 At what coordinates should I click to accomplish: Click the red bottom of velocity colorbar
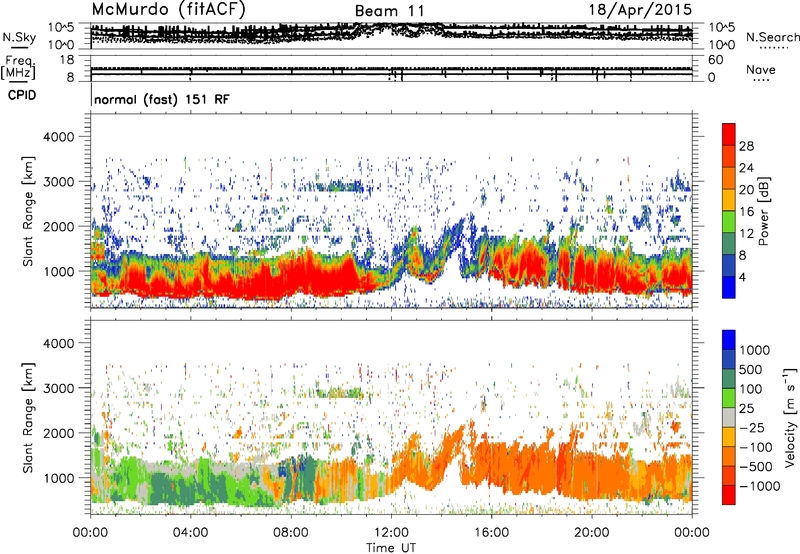pyautogui.click(x=729, y=497)
